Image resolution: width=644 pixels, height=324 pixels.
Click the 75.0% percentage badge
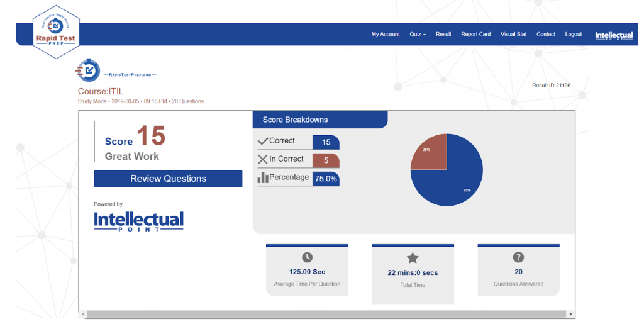coord(326,179)
